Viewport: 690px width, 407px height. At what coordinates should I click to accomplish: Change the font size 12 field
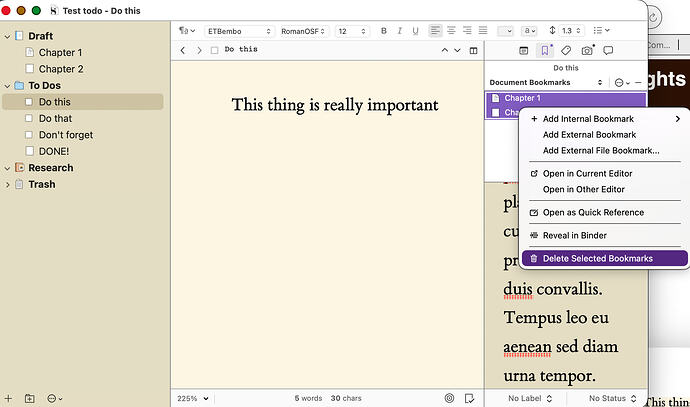352,31
